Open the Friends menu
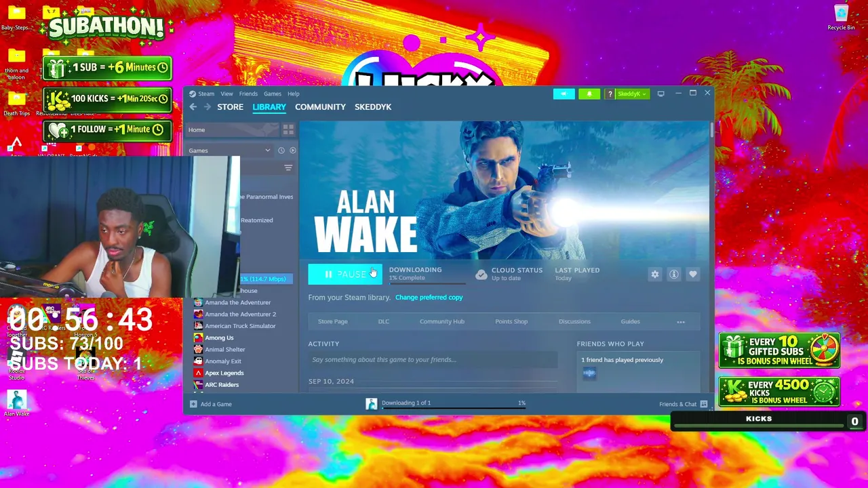Viewport: 868px width, 488px height. (x=248, y=94)
